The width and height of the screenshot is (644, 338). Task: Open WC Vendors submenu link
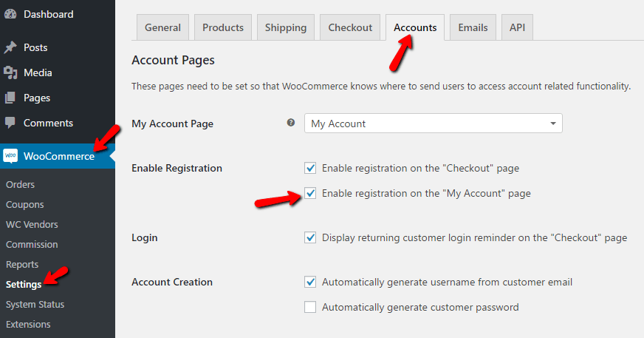click(32, 225)
